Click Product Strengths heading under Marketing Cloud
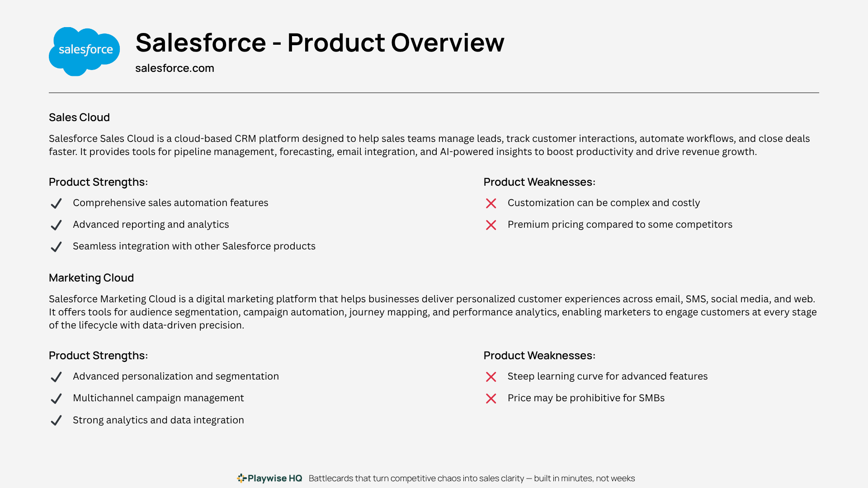 [x=98, y=356]
